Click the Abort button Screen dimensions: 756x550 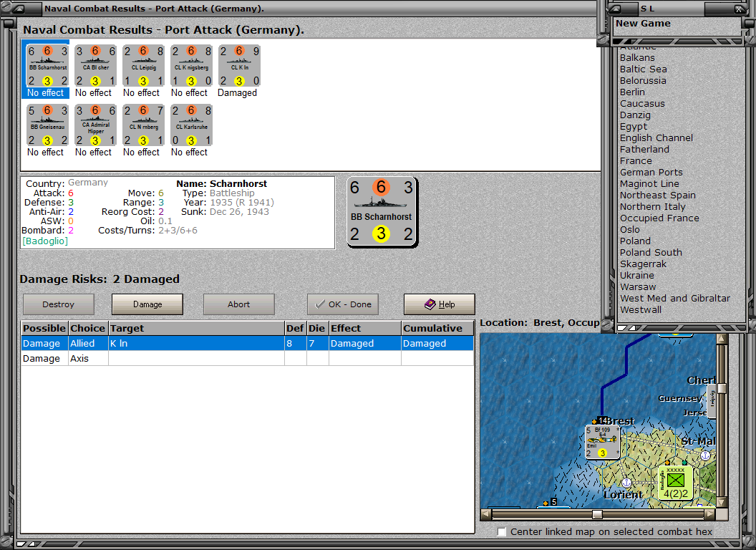(238, 304)
